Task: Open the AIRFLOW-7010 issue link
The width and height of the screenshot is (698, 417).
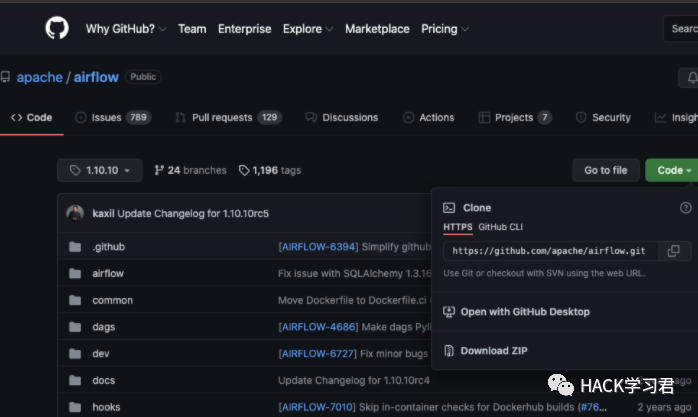Action: click(317, 407)
